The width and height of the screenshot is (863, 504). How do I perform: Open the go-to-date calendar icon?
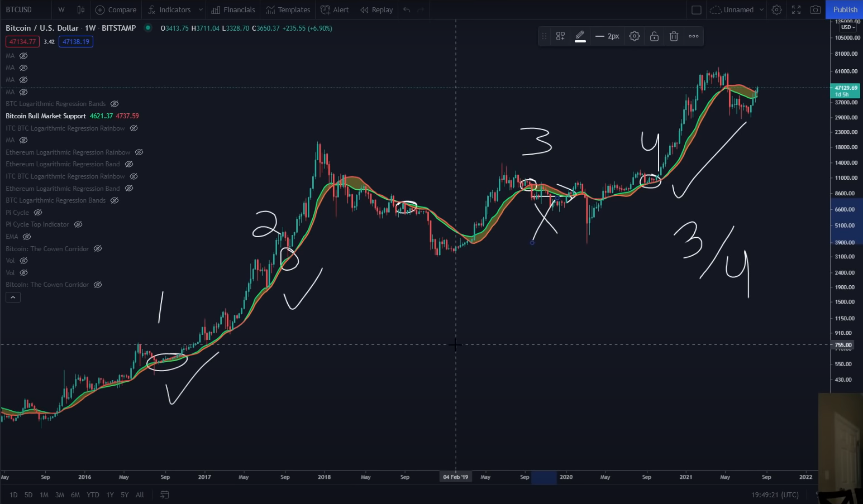(x=165, y=495)
